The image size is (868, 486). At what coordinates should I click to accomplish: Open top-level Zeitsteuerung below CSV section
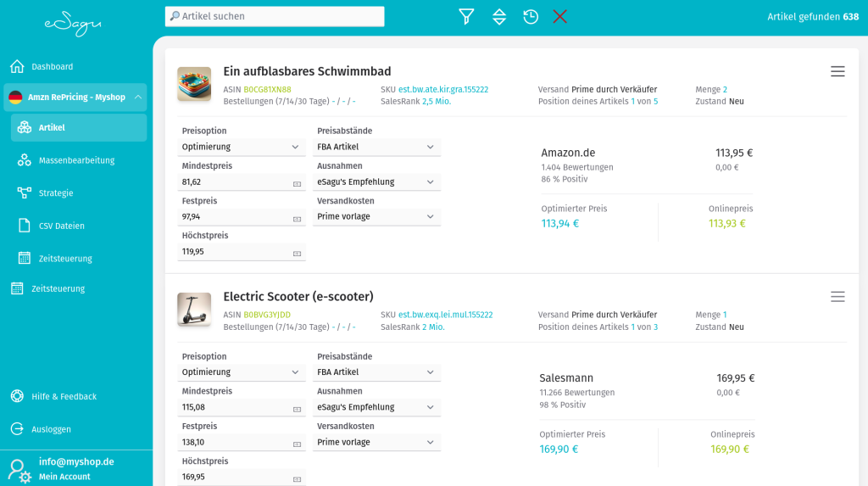(58, 288)
